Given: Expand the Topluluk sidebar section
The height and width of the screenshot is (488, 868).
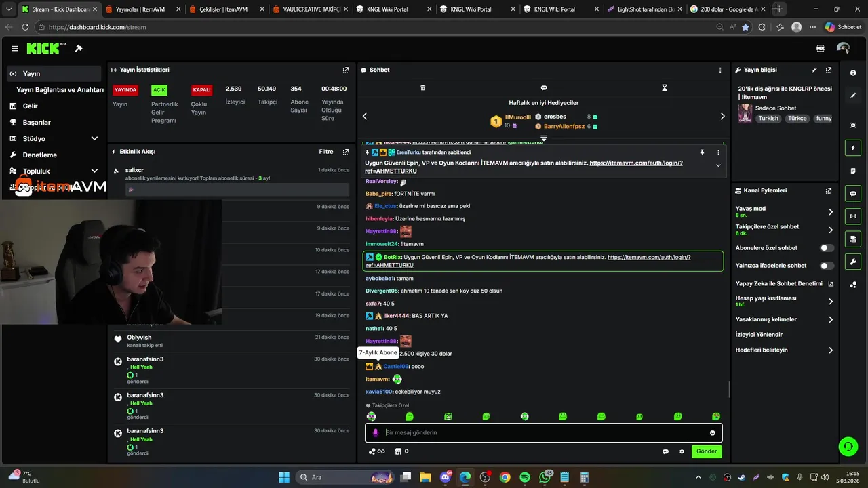Looking at the screenshot, I should pos(94,171).
